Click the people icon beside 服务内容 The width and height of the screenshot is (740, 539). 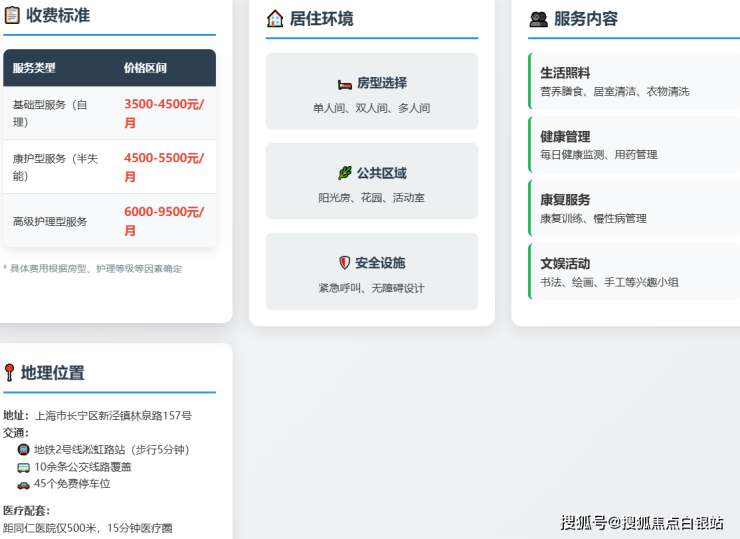point(538,19)
